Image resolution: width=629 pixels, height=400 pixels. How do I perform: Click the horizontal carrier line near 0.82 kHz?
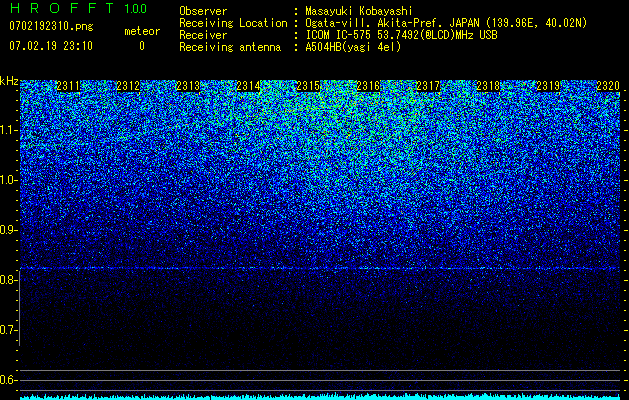coord(320,268)
